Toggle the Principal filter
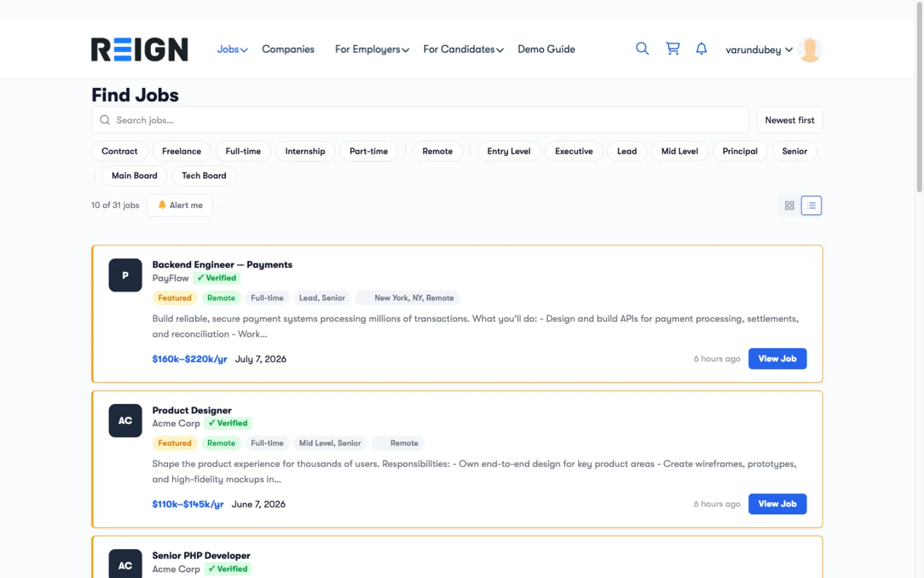 coord(740,151)
